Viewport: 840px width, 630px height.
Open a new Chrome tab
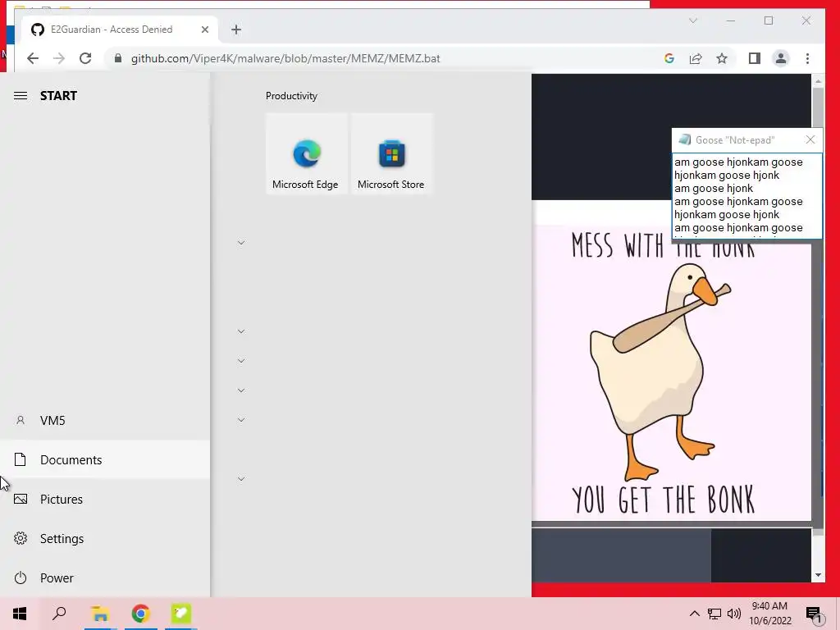click(236, 30)
